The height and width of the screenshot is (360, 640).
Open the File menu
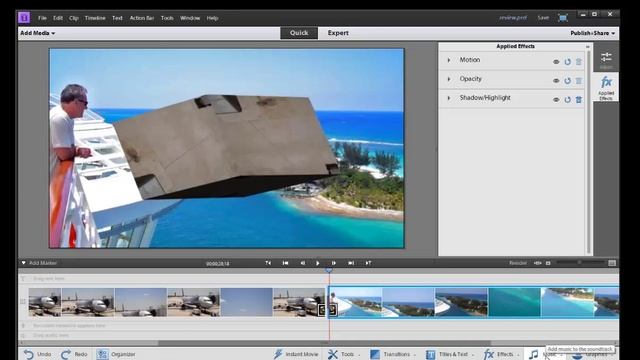pyautogui.click(x=42, y=18)
